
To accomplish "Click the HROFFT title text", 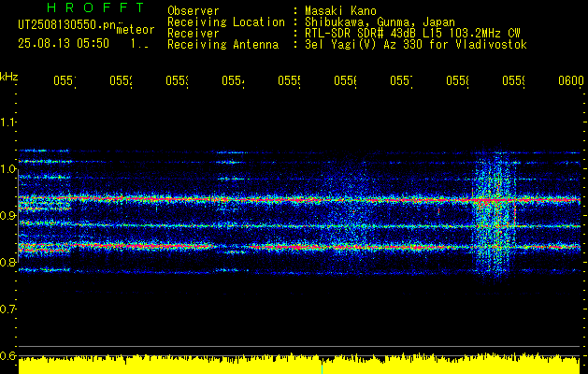I will (x=95, y=7).
